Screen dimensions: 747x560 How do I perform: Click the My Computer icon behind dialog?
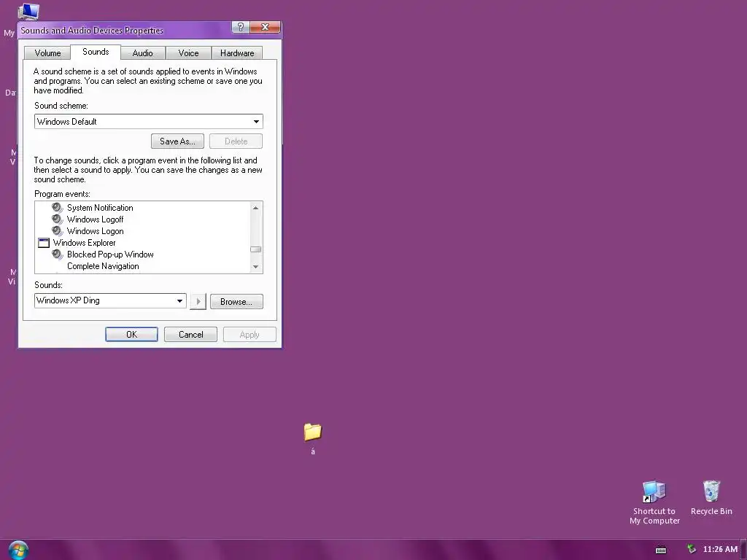[28, 12]
